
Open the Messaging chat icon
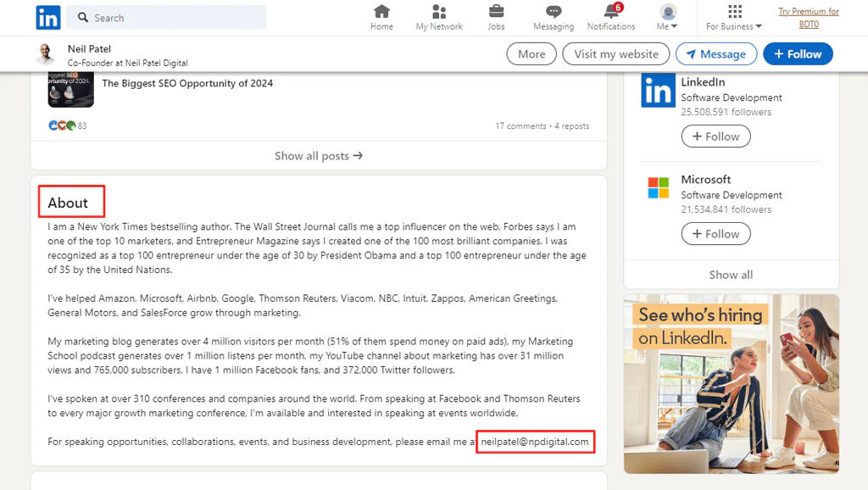(554, 12)
